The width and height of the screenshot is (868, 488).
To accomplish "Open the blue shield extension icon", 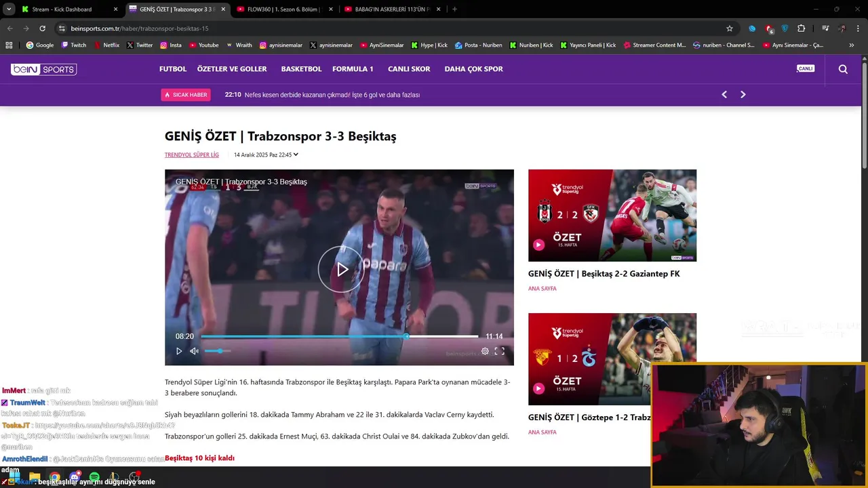I will point(785,28).
